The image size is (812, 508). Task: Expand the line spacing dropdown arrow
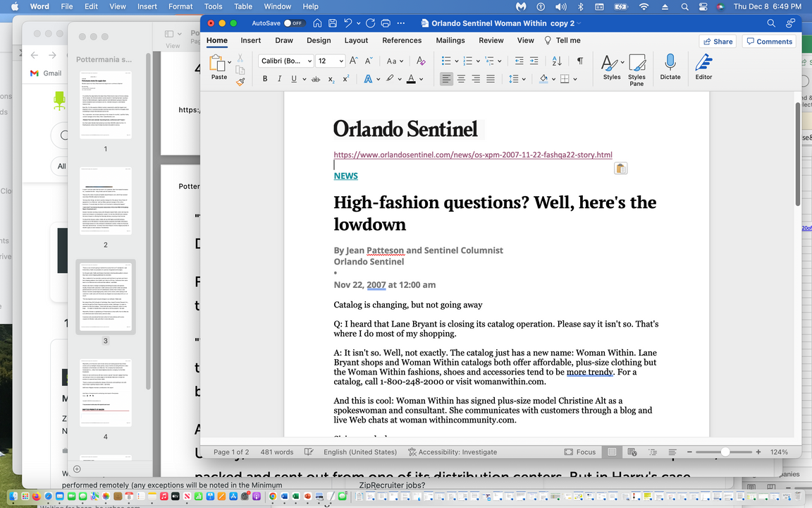[x=524, y=79]
